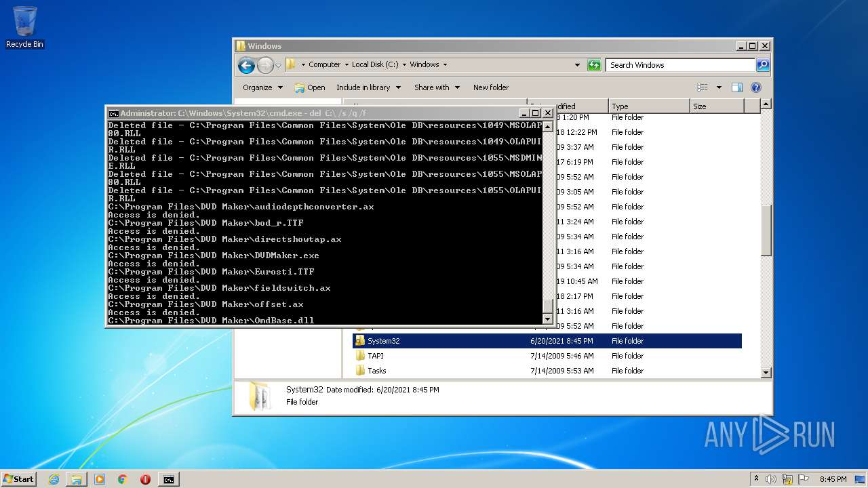Open address bar history dropdown
This screenshot has height=488, width=868.
coord(577,65)
